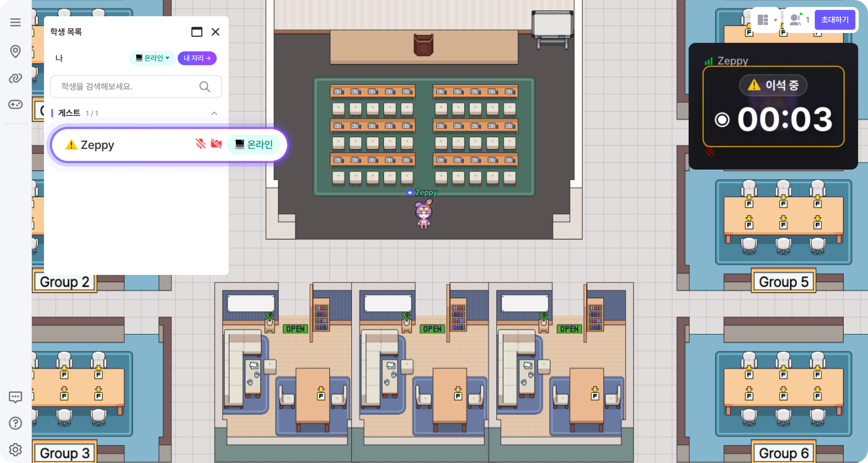The image size is (868, 463).
Task: Open the chat bubble icon
Action: tap(15, 397)
